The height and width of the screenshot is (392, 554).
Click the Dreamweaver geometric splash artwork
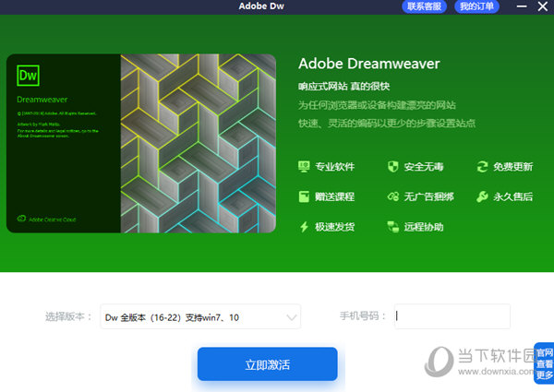click(x=198, y=141)
